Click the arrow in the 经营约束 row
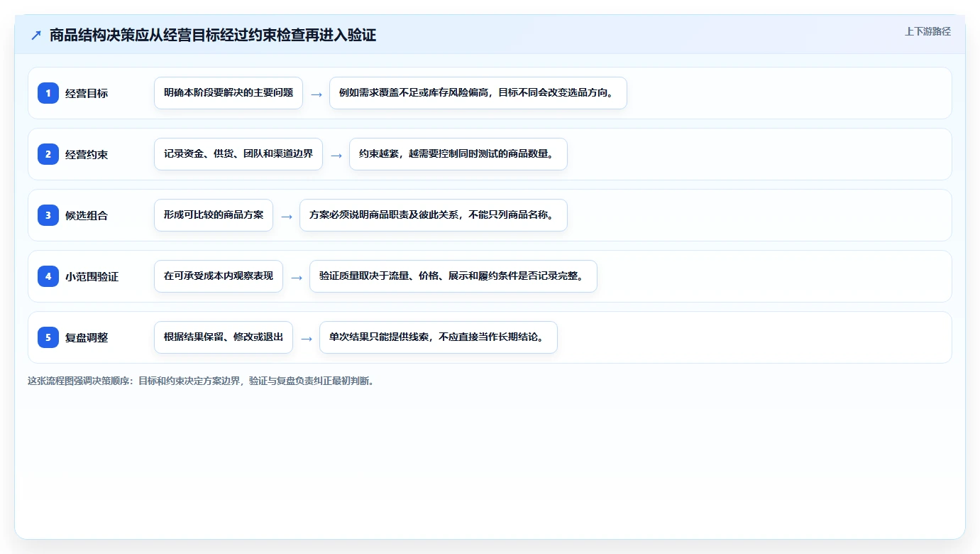 click(x=336, y=155)
